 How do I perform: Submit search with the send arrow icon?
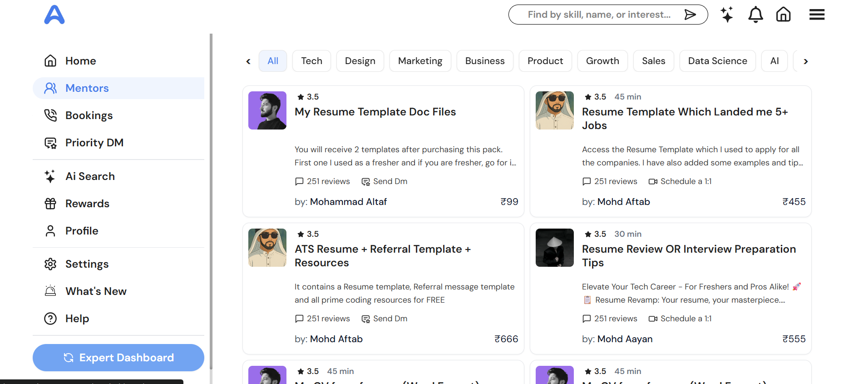point(690,15)
